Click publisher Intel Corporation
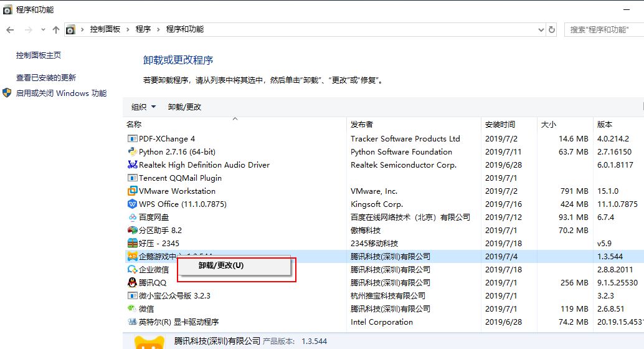 pos(382,322)
